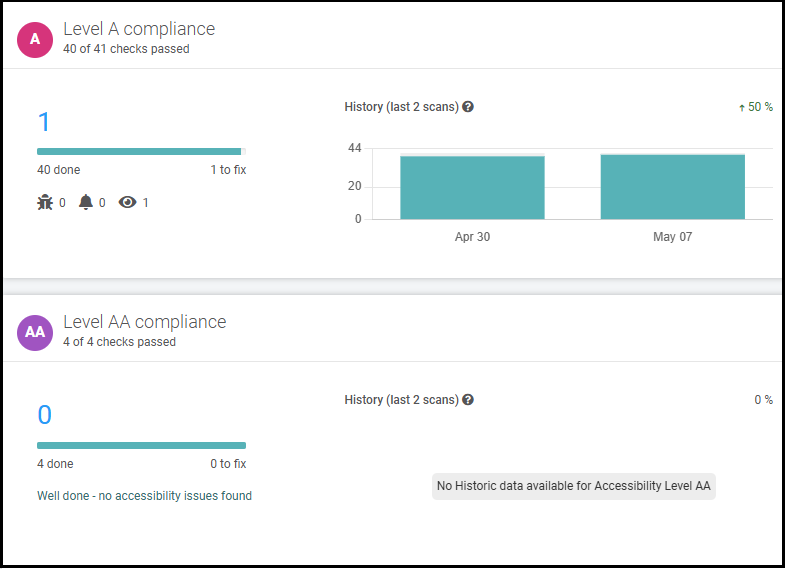Image resolution: width=785 pixels, height=569 pixels.
Task: Click '50 %' trend value
Action: [x=760, y=107]
